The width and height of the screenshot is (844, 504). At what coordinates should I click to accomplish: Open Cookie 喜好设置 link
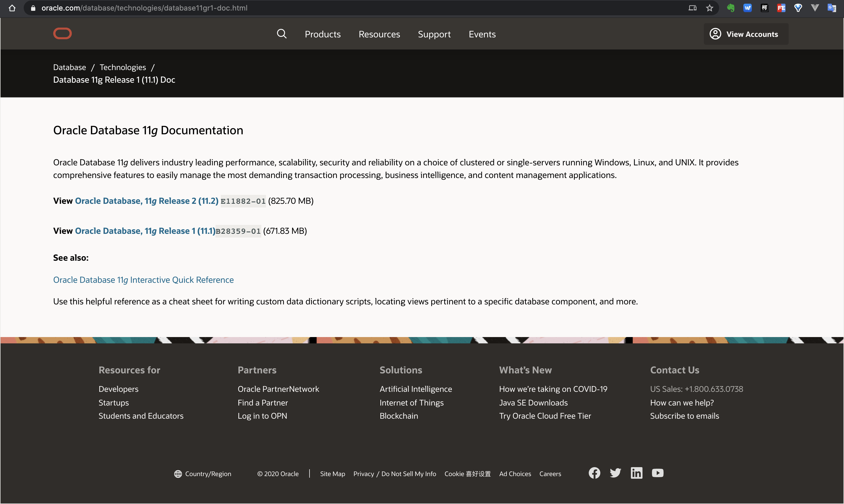[467, 474]
